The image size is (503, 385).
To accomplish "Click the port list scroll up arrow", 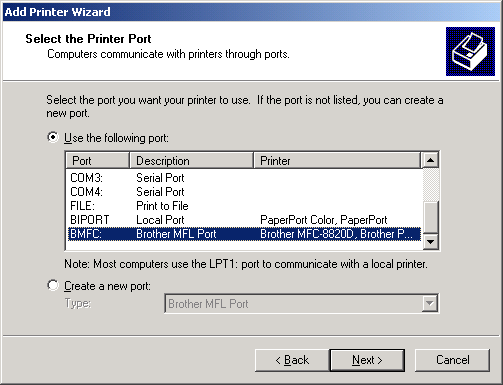I will [x=430, y=160].
